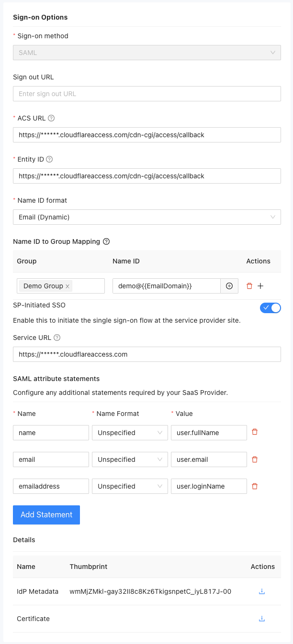Click the IdP Metadata thumbprint text
Screen dimensions: 293x644
[x=150, y=591]
